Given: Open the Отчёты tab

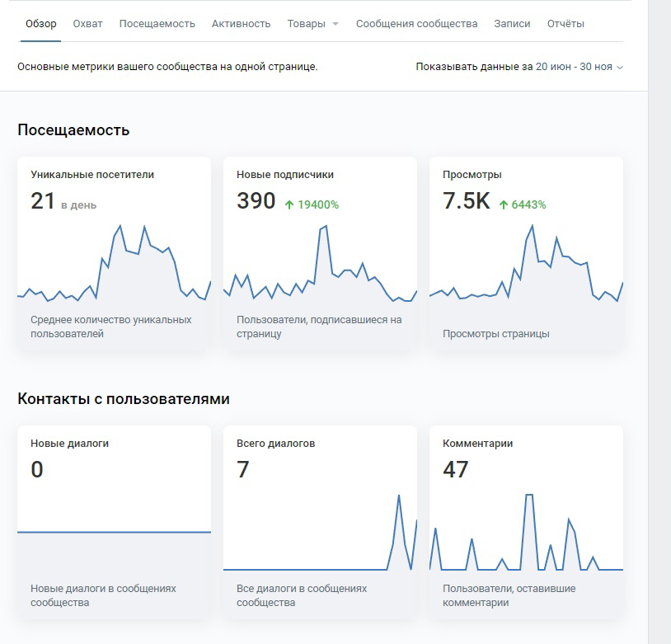Looking at the screenshot, I should [x=565, y=24].
